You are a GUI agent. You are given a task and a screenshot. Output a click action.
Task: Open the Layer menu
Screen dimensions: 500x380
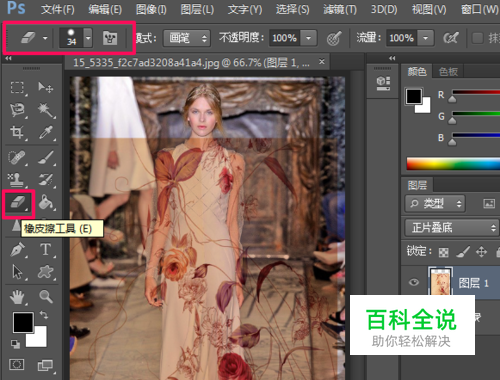click(197, 9)
